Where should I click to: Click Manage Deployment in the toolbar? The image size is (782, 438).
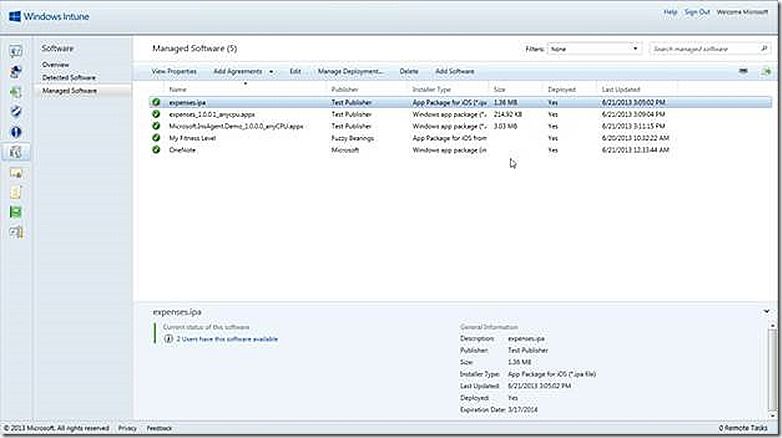pyautogui.click(x=350, y=71)
